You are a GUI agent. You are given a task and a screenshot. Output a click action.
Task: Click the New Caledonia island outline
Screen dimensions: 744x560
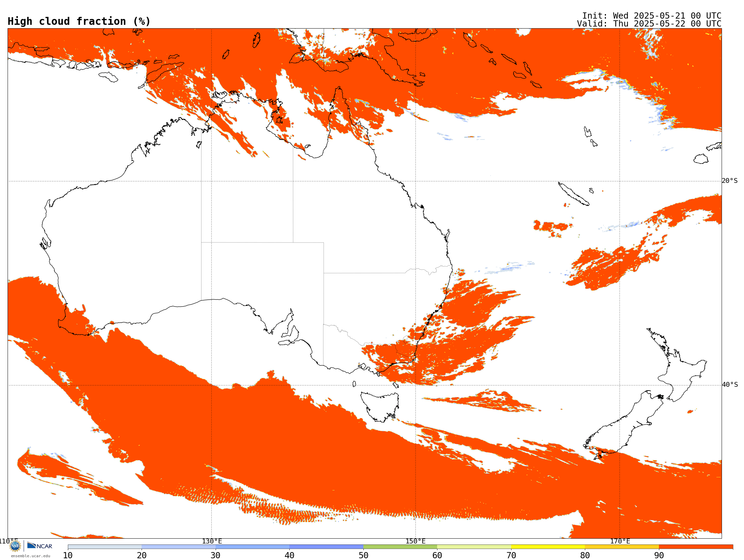pyautogui.click(x=573, y=194)
